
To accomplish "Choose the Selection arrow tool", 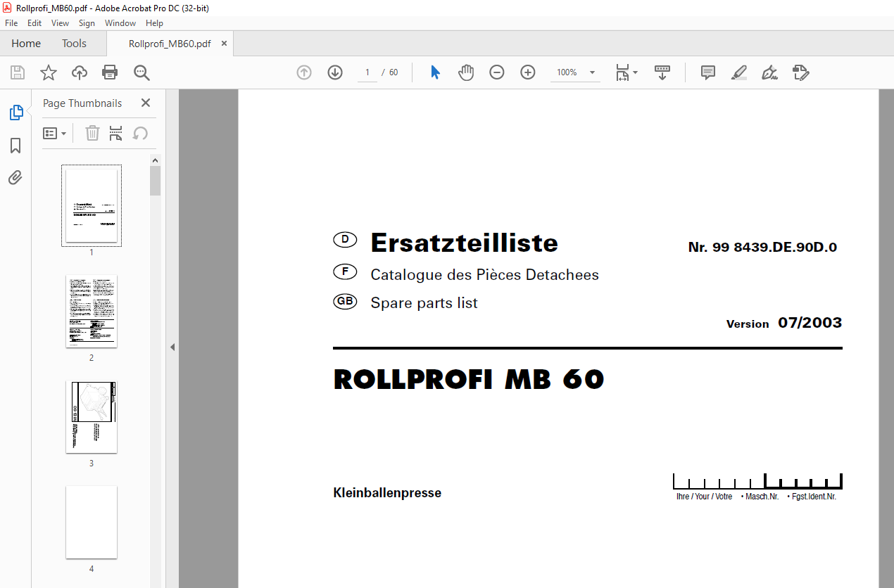I will pos(435,72).
